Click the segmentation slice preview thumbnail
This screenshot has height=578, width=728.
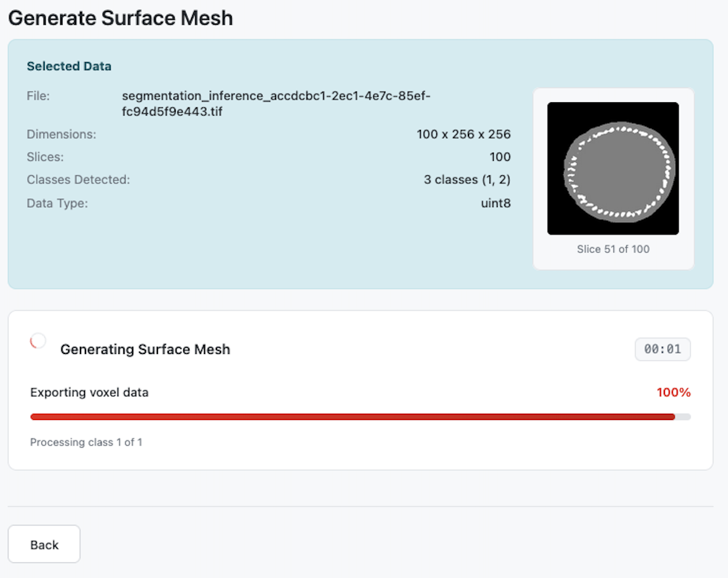click(613, 168)
